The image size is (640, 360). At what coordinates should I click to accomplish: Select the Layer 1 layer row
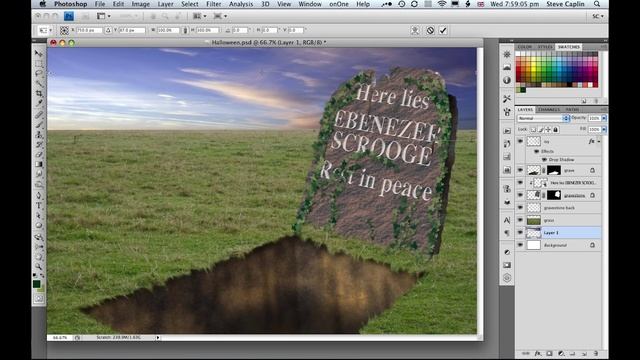558,233
